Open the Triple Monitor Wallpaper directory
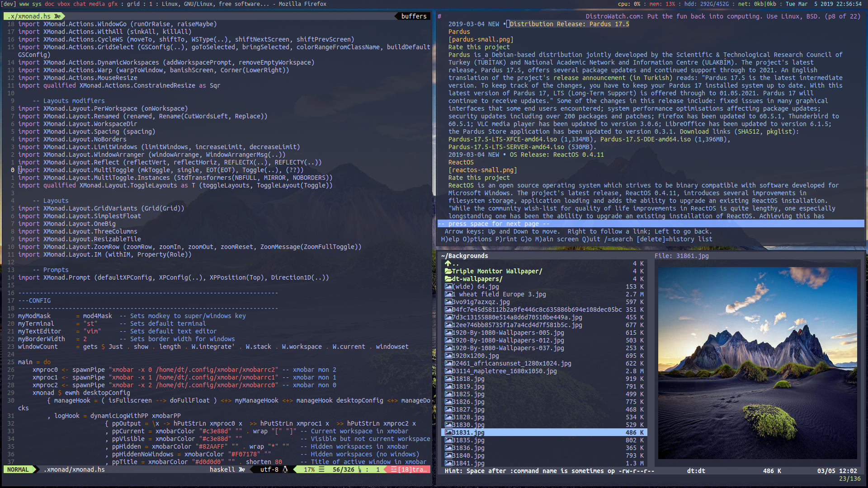Image resolution: width=868 pixels, height=488 pixels. pyautogui.click(x=496, y=271)
